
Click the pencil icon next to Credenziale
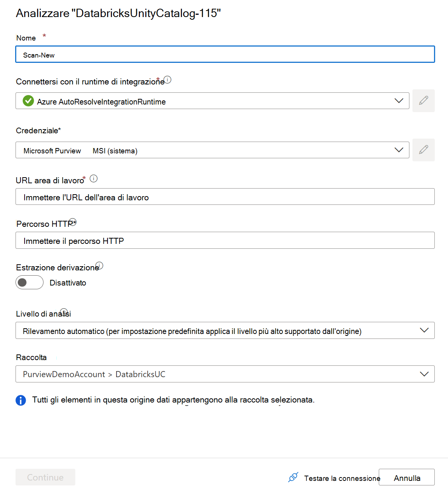423,150
